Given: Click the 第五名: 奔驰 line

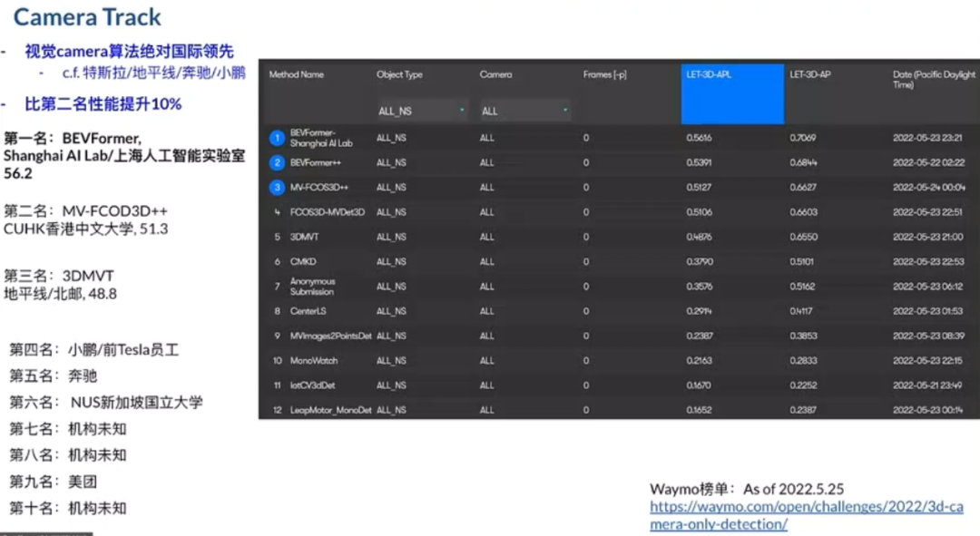Looking at the screenshot, I should [x=54, y=376].
